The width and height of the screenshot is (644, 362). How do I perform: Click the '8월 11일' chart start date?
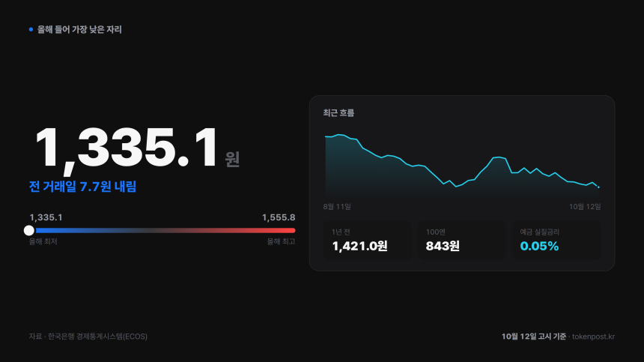[337, 206]
